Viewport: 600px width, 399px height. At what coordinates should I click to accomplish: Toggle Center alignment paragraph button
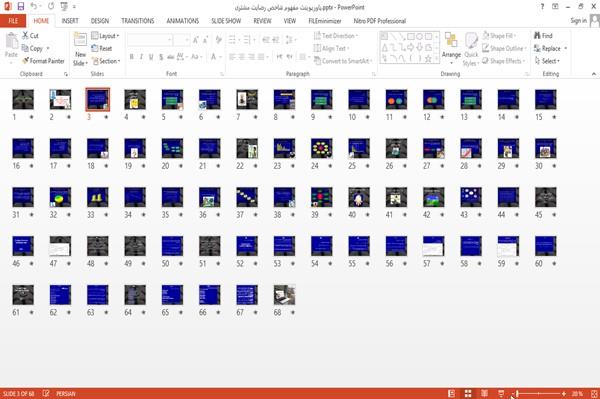[241, 57]
